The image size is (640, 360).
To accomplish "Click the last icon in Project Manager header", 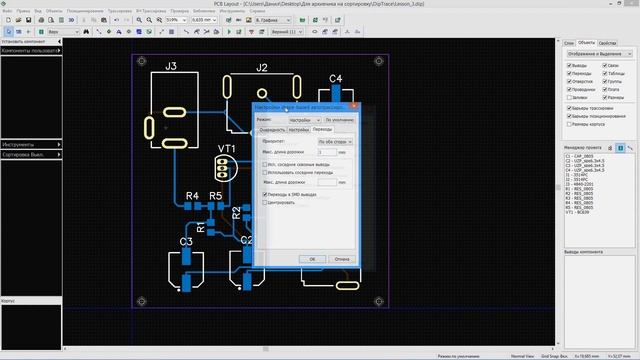I will [630, 148].
